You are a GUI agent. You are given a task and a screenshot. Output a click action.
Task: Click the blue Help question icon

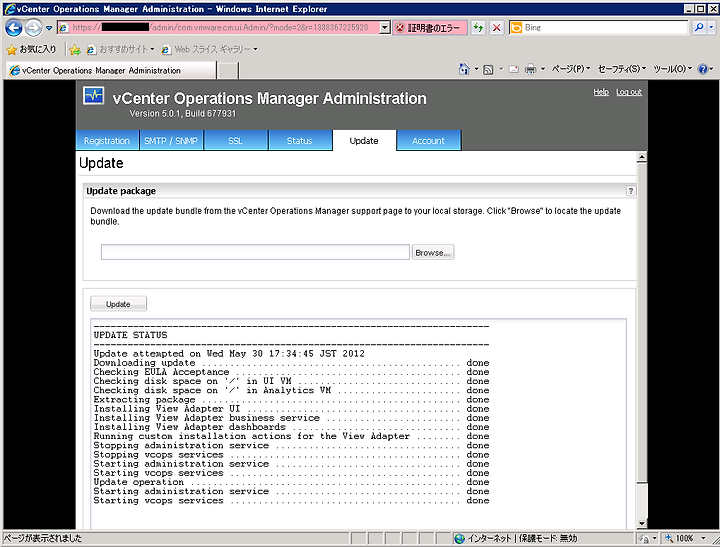coord(702,69)
